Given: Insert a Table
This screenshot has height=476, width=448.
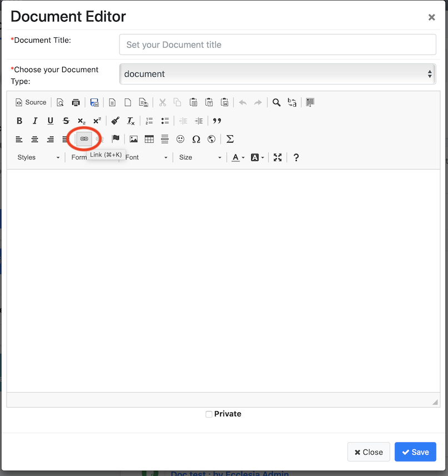Looking at the screenshot, I should [x=149, y=139].
